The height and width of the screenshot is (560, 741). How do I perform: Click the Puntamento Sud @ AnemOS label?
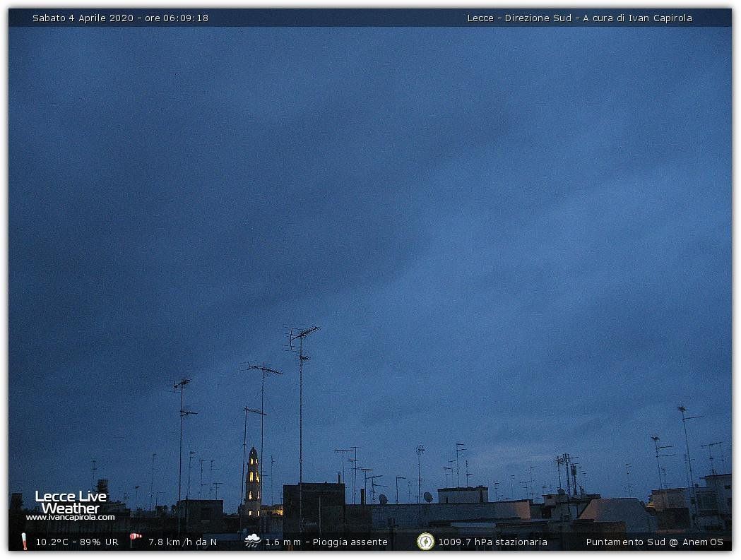pyautogui.click(x=655, y=542)
